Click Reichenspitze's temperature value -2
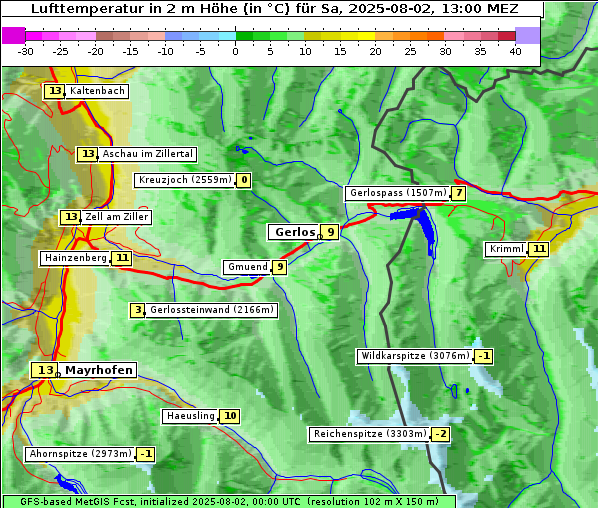This screenshot has height=508, width=598. coord(440,434)
